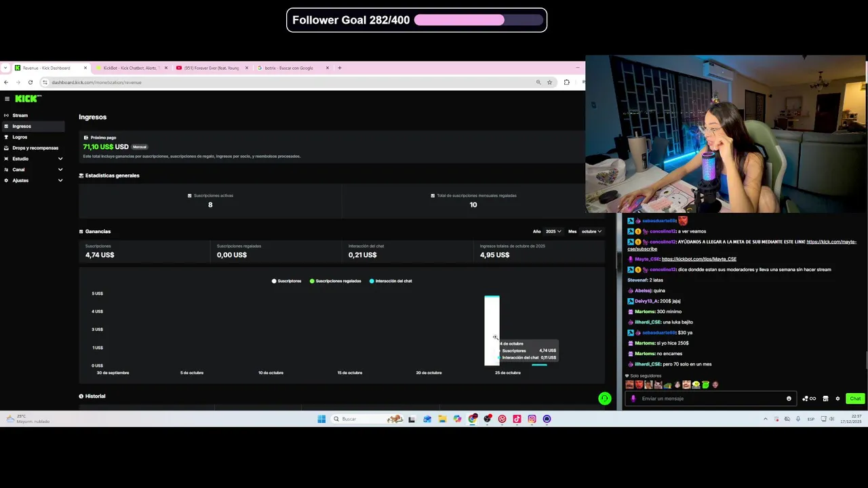Open the Año 2025 dropdown
This screenshot has height=488, width=868.
tap(553, 231)
